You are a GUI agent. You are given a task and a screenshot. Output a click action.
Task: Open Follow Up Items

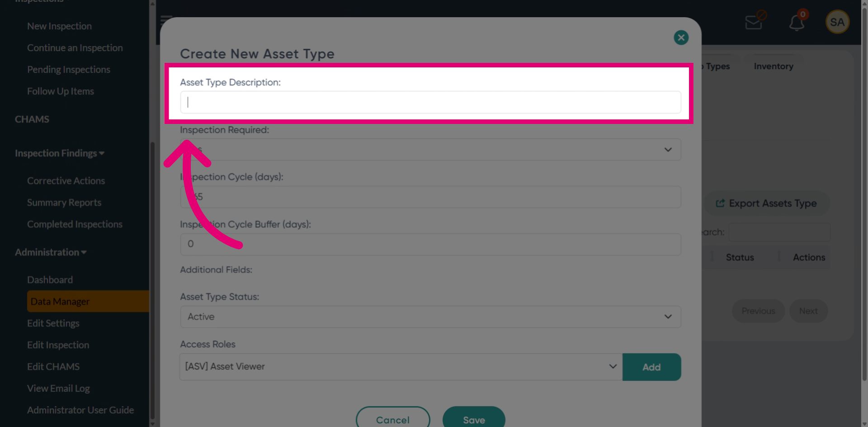tap(61, 91)
